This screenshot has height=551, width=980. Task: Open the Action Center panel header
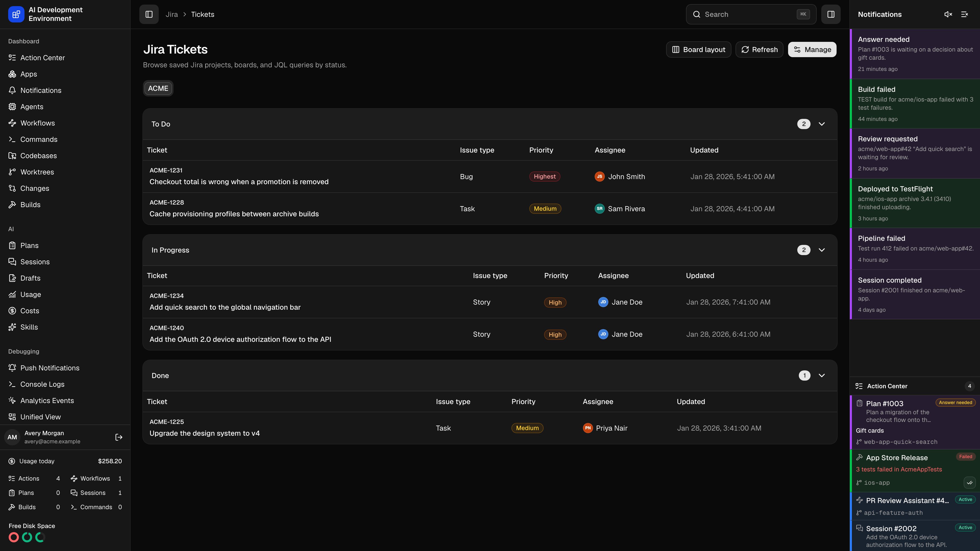click(x=915, y=386)
